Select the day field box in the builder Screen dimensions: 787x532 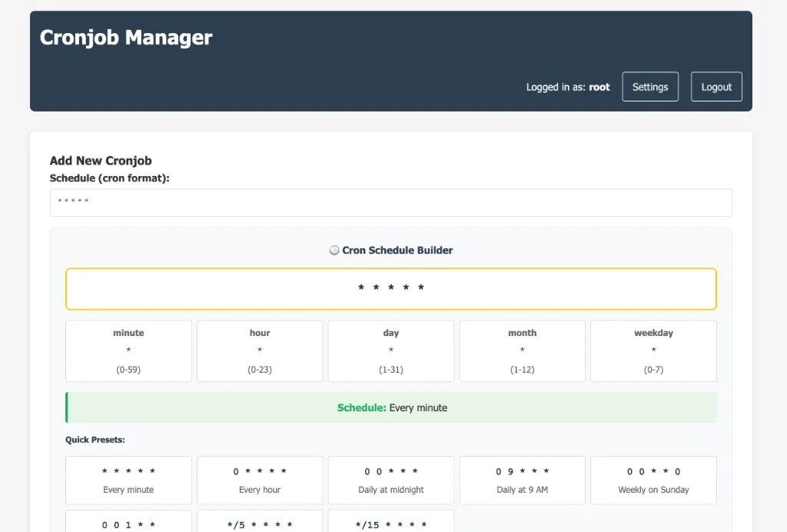pyautogui.click(x=390, y=351)
